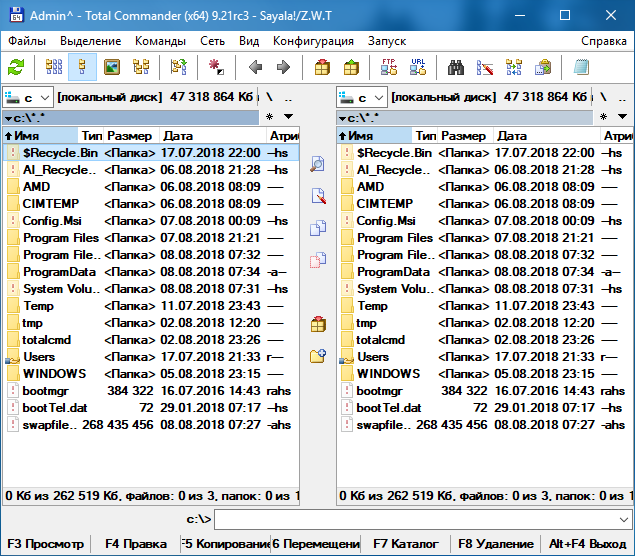Click the URL download toolbar icon
The height and width of the screenshot is (556, 635).
pyautogui.click(x=418, y=68)
